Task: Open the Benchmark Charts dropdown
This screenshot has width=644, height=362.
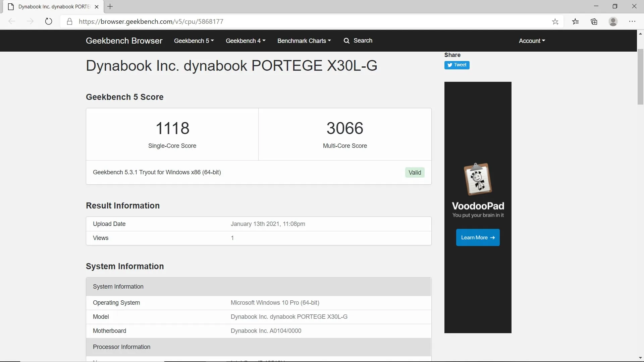Action: pyautogui.click(x=304, y=41)
